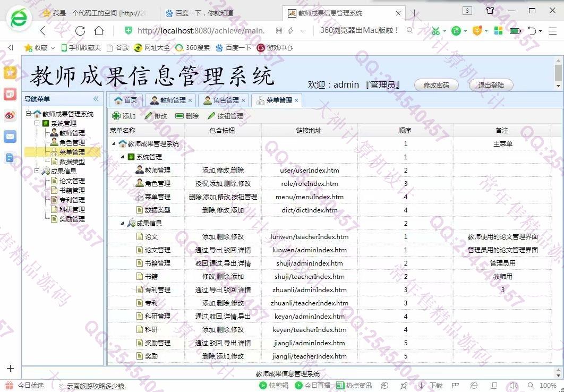Click the 修改 edit pencil button
Screen dimensions: 564x392
(x=156, y=116)
